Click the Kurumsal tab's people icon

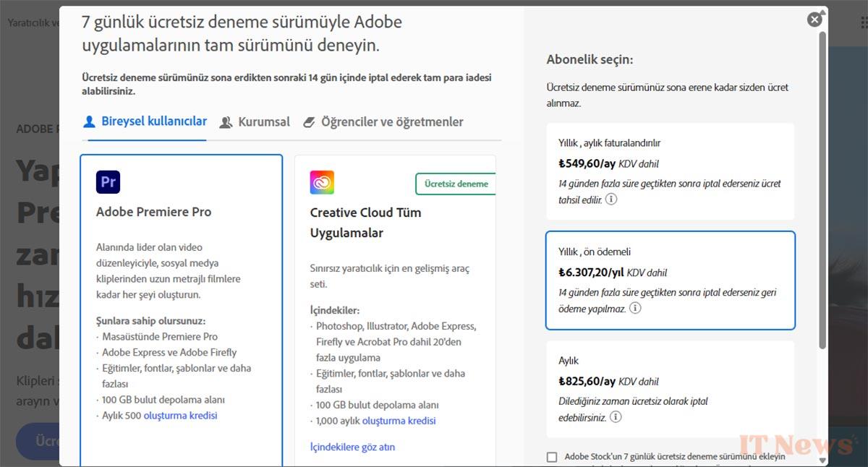226,122
